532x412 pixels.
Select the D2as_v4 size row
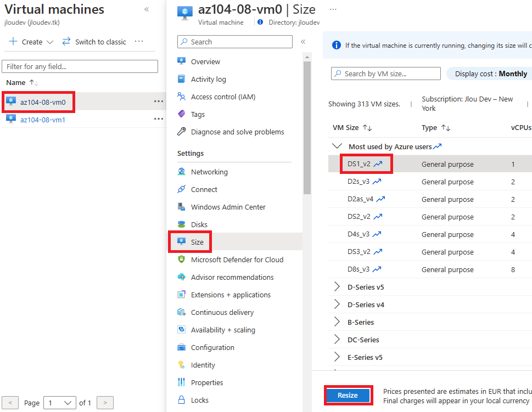tap(430, 199)
